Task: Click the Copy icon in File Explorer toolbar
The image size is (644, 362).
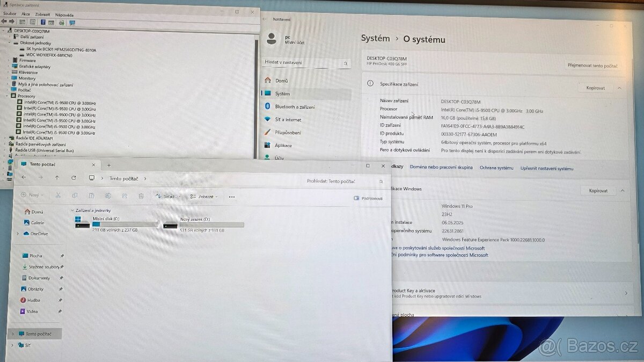Action: pos(75,196)
